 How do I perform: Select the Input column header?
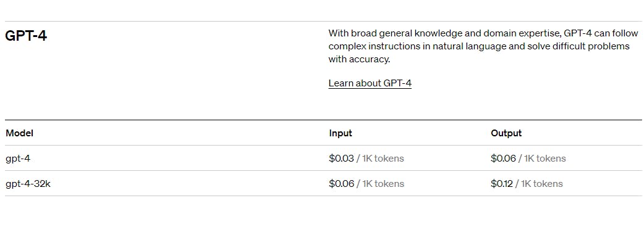pyautogui.click(x=341, y=133)
